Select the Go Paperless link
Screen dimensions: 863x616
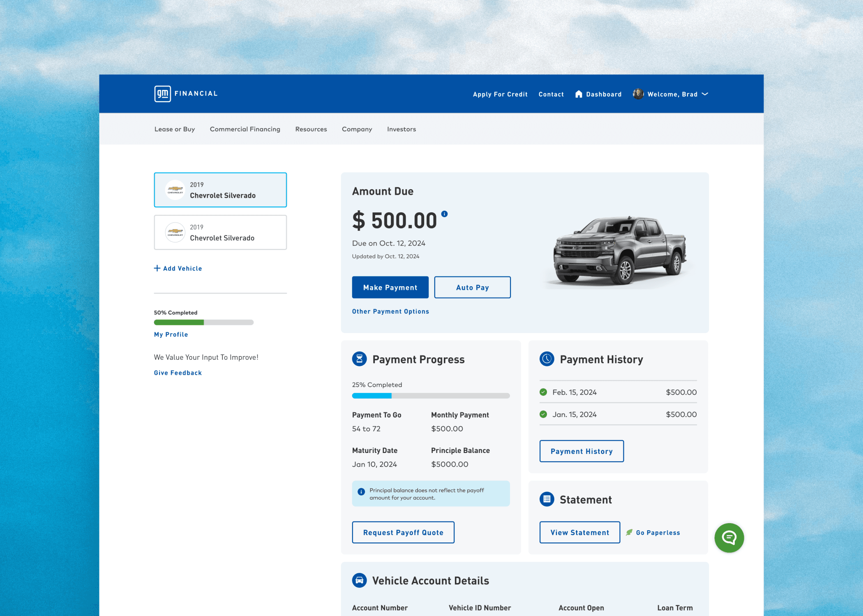coord(658,532)
